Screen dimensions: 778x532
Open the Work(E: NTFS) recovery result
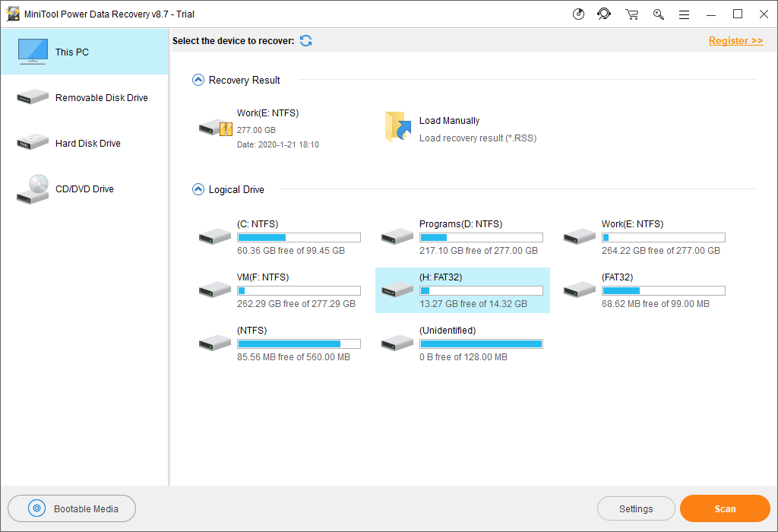(x=260, y=128)
